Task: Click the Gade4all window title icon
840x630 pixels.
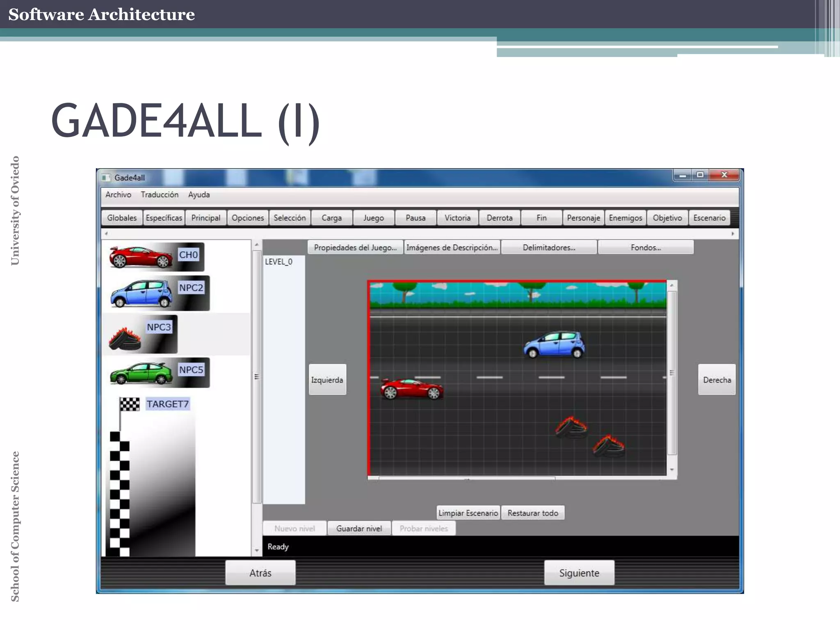Action: (x=106, y=178)
